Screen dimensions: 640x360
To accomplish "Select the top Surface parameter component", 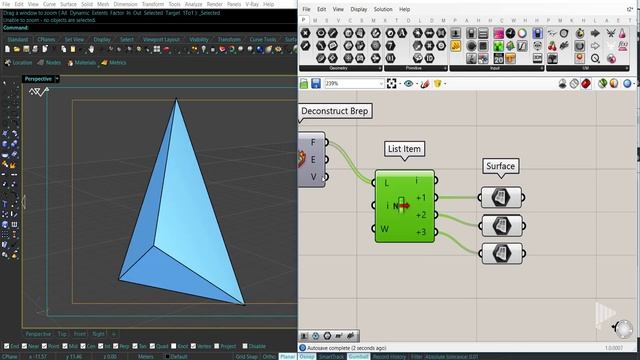I will pyautogui.click(x=502, y=198).
